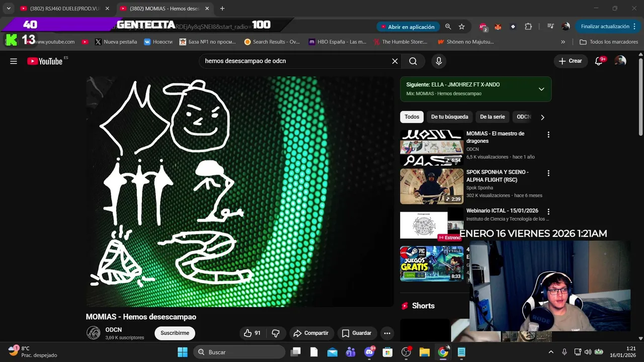Click the Crear button

(570, 61)
